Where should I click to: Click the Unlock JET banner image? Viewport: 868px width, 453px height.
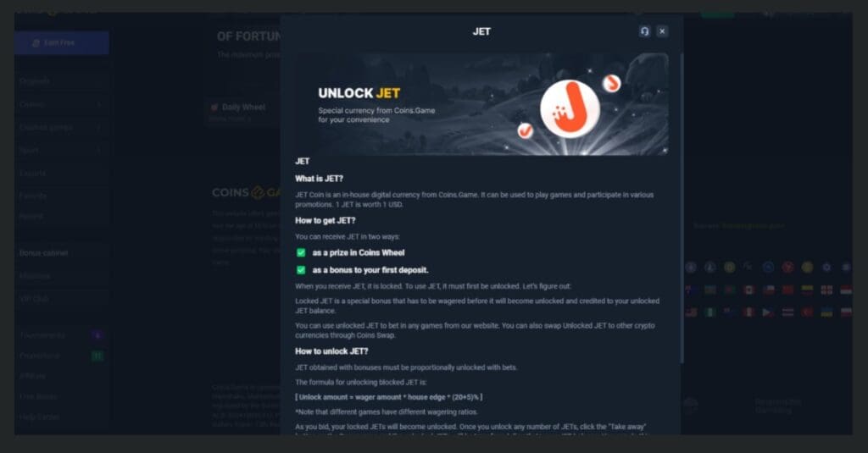481,104
